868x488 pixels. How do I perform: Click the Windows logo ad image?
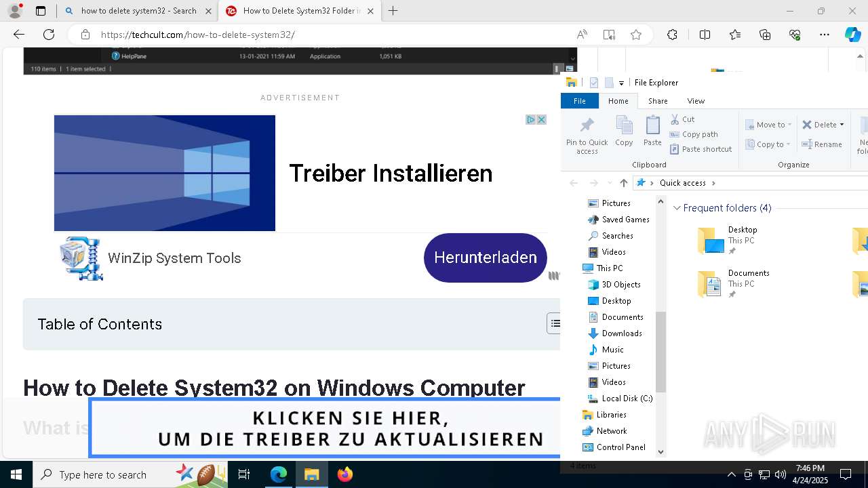165,173
